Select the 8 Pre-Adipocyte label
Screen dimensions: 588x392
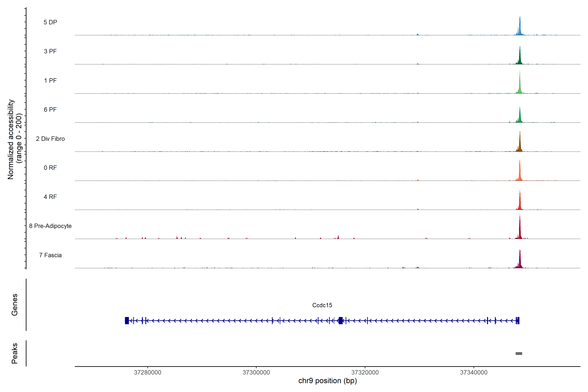50,226
